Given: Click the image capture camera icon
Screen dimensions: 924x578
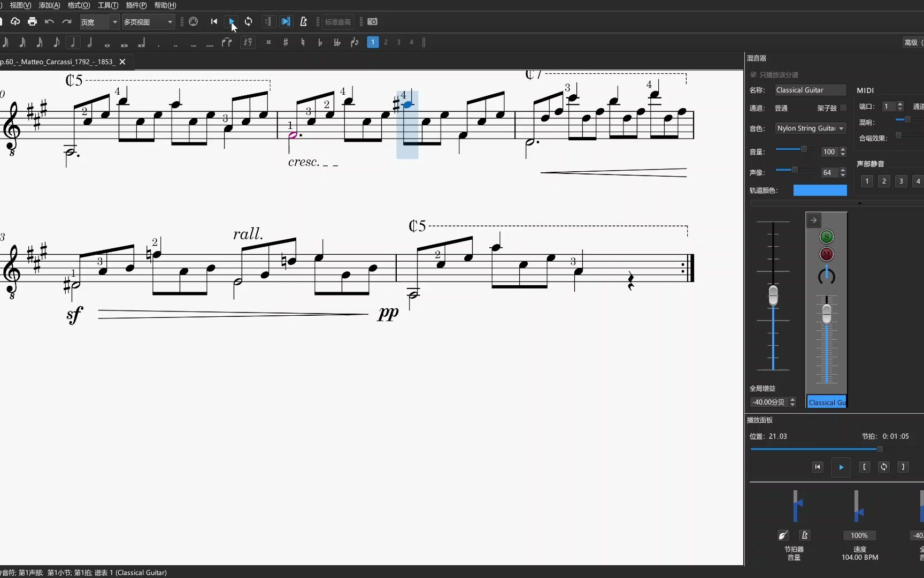Looking at the screenshot, I should point(373,21).
